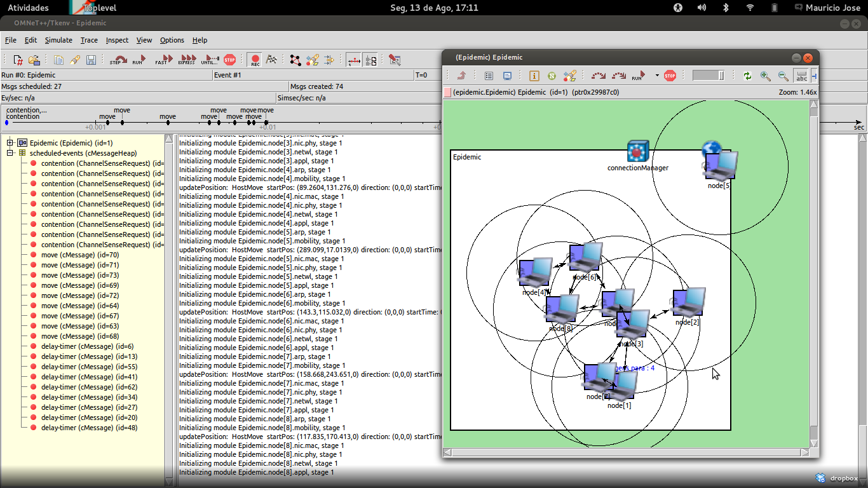Toggle the object tree panel button

pos(370,60)
